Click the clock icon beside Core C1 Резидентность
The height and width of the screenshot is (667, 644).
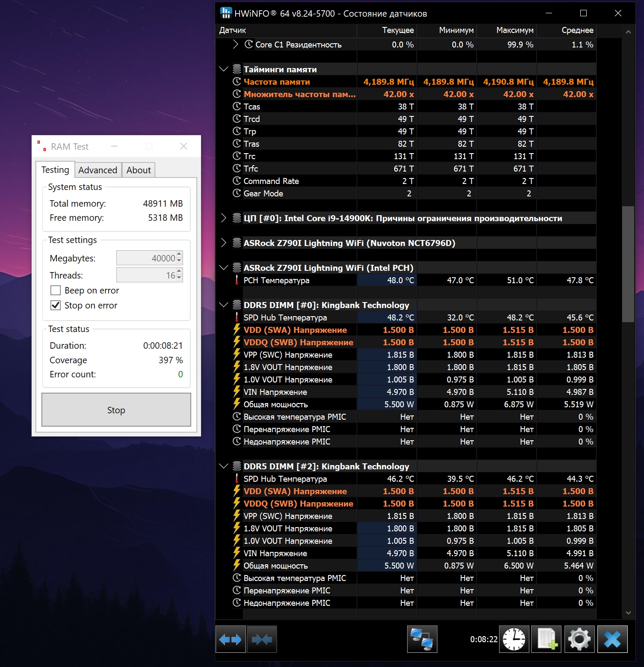248,44
